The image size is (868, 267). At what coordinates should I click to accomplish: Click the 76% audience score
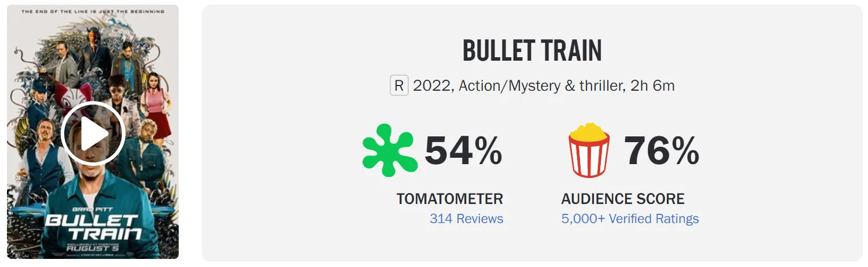coord(661,151)
